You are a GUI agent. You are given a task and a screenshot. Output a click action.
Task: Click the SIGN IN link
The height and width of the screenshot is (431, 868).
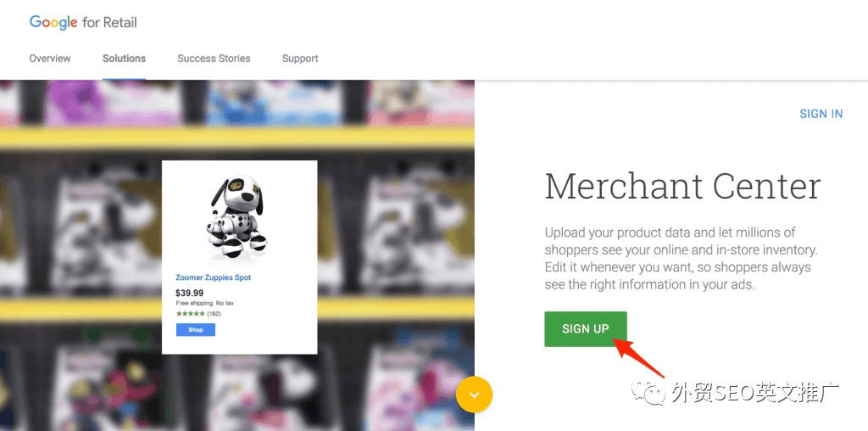click(x=821, y=114)
